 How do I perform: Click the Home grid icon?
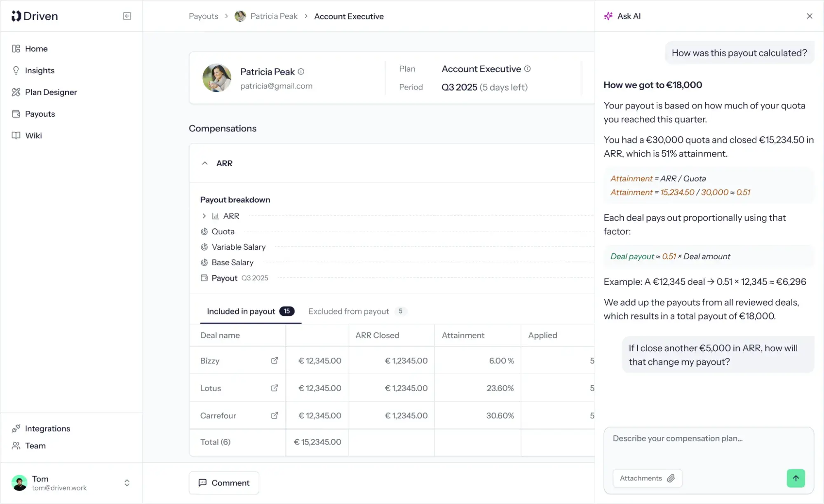pyautogui.click(x=16, y=49)
